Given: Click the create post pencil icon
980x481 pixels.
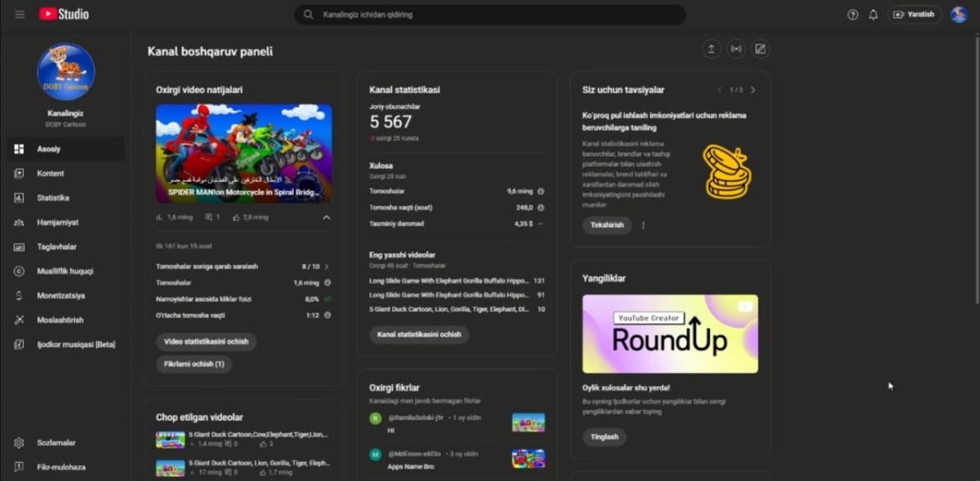Looking at the screenshot, I should click(x=760, y=49).
